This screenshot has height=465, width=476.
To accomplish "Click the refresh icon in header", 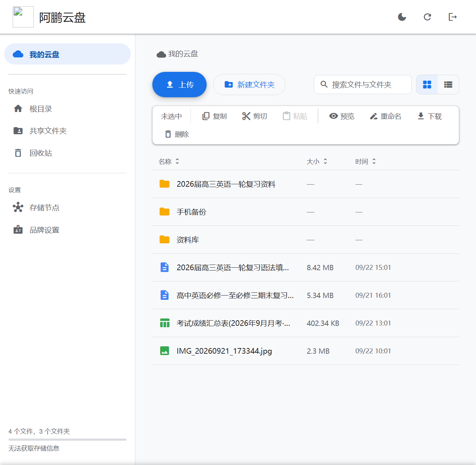I will [427, 17].
